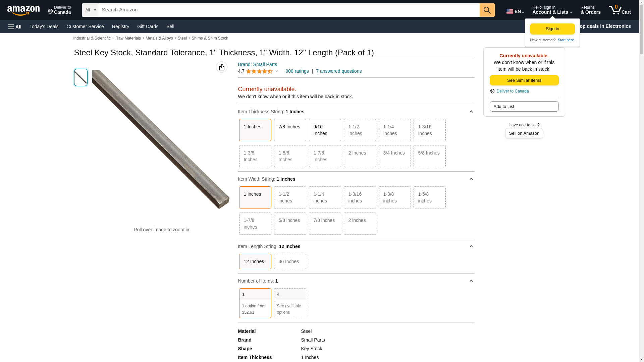Click the product thumbnail image
Image resolution: width=644 pixels, height=362 pixels.
[x=81, y=77]
